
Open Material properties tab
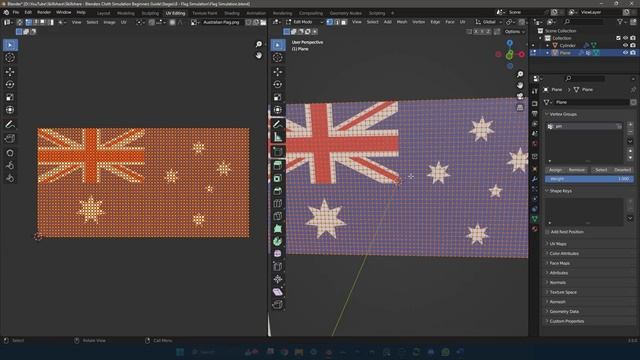tap(535, 229)
